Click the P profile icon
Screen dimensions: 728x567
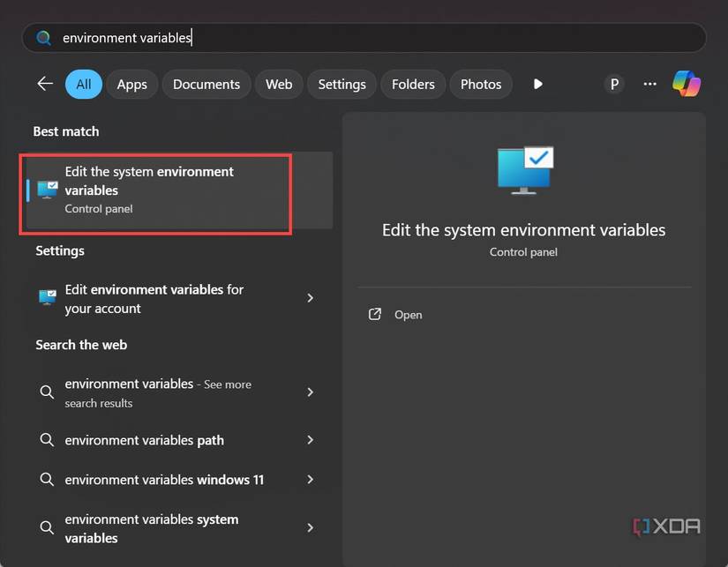click(x=613, y=84)
